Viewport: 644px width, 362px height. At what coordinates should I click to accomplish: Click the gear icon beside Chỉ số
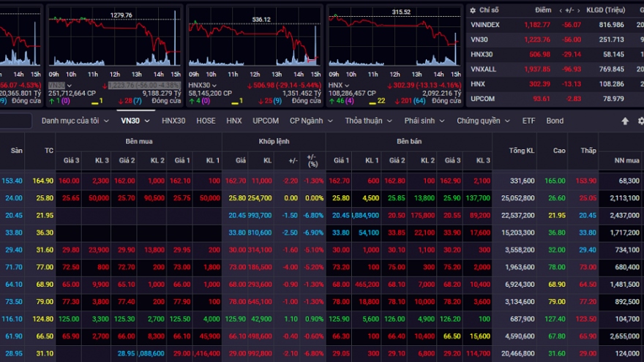point(473,11)
